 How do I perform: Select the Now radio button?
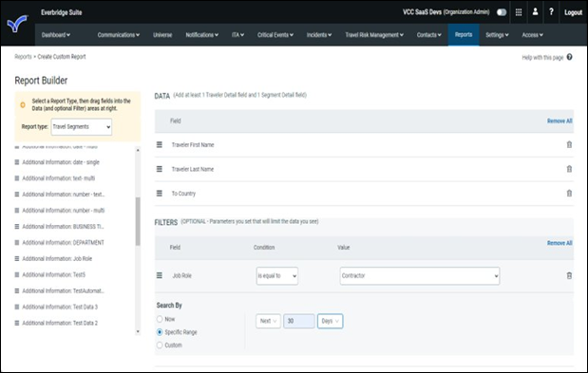(160, 319)
